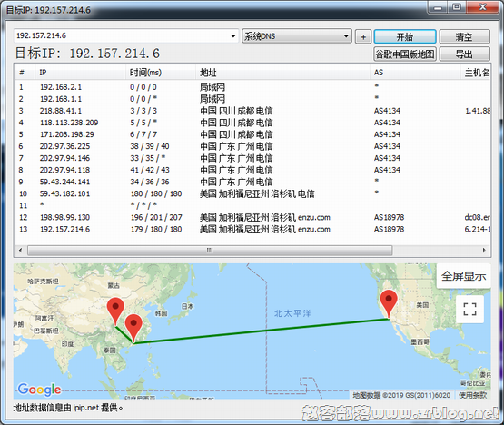Click the plus button beside DNS selector
This screenshot has width=504, height=425.
(363, 37)
